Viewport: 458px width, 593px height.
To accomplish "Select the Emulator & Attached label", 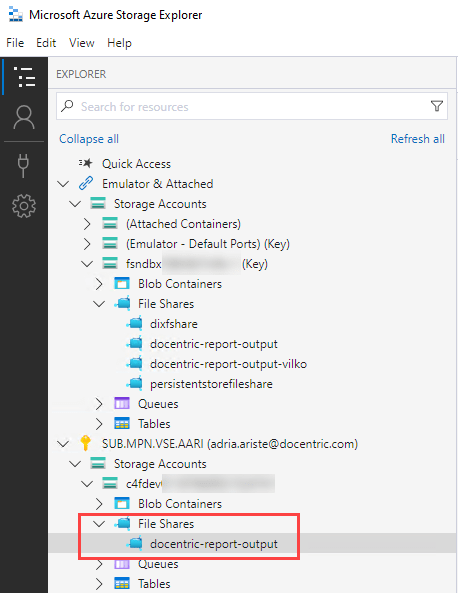I will (158, 184).
